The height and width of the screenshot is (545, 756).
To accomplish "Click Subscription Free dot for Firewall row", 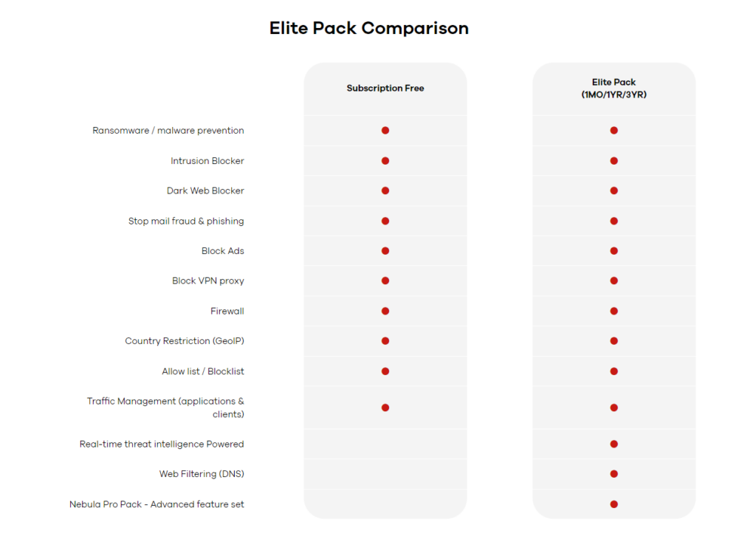I will (385, 311).
